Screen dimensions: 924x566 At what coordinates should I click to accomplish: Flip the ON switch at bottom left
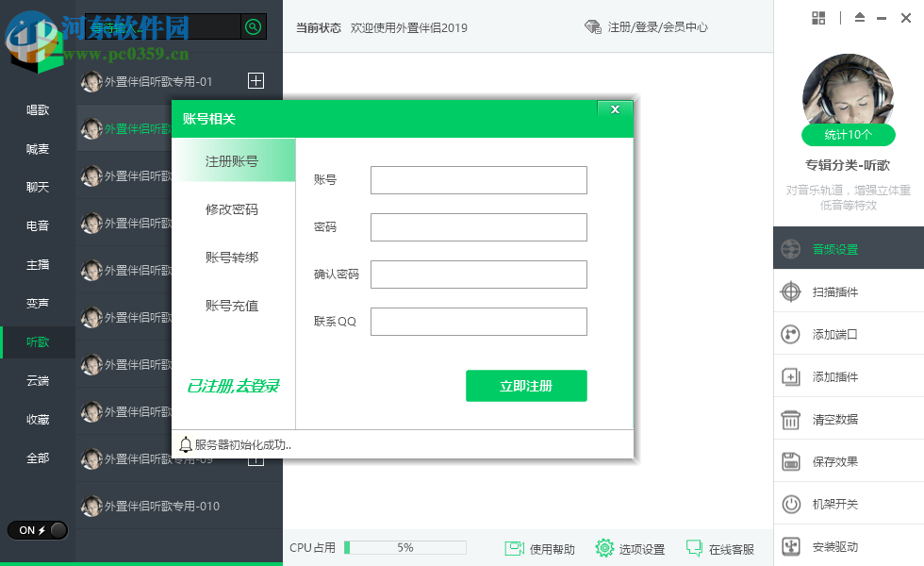(37, 530)
